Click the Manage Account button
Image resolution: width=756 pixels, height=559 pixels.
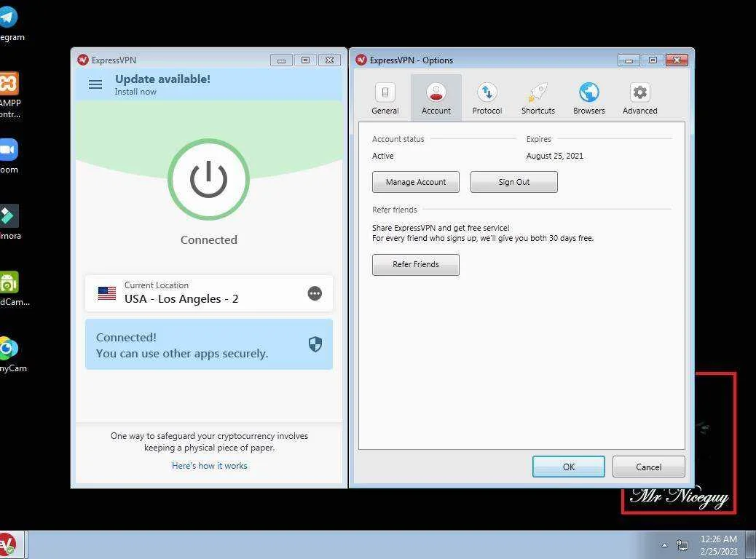(416, 182)
